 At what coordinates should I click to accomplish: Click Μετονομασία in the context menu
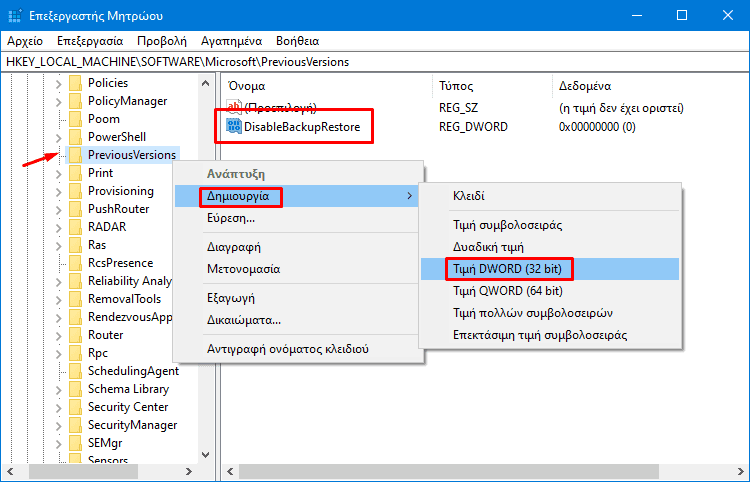click(299, 269)
